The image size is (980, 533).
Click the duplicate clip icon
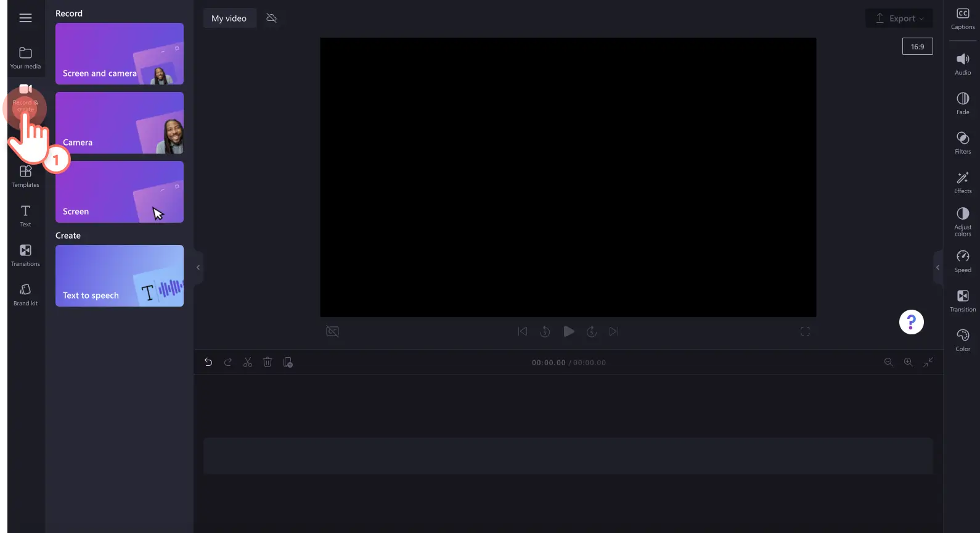point(288,363)
